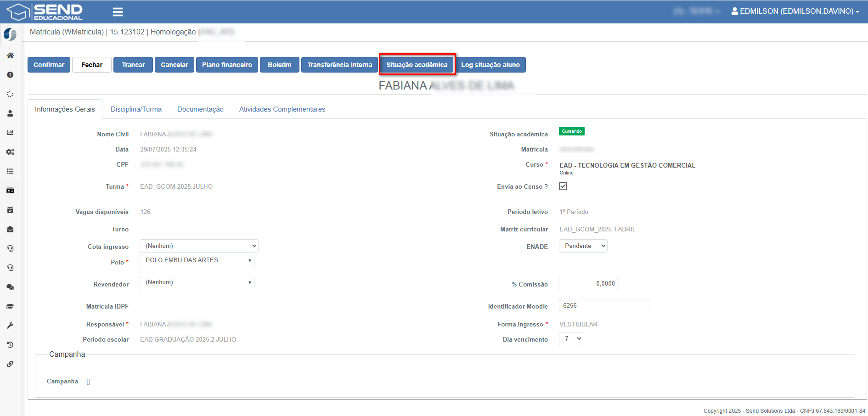868x416 pixels.
Task: Expand the ENADE Pendente dropdown
Action: [x=583, y=246]
